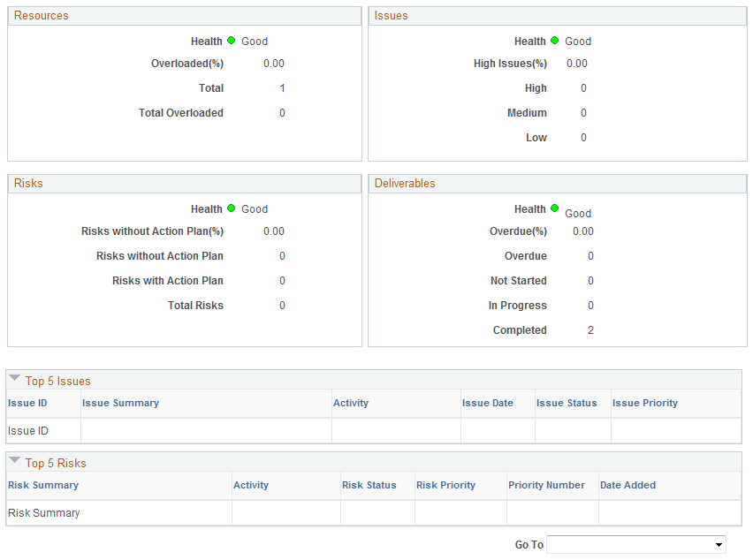Image resolution: width=753 pixels, height=560 pixels.
Task: Click the Resources health status green indicator
Action: [230, 41]
